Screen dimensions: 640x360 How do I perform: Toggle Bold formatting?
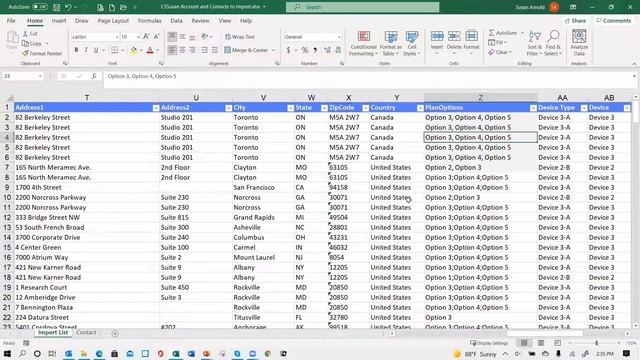tap(76, 50)
